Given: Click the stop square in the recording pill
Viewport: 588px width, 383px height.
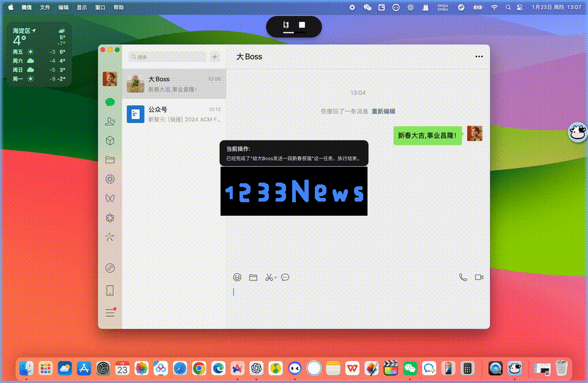Looking at the screenshot, I should pyautogui.click(x=302, y=25).
